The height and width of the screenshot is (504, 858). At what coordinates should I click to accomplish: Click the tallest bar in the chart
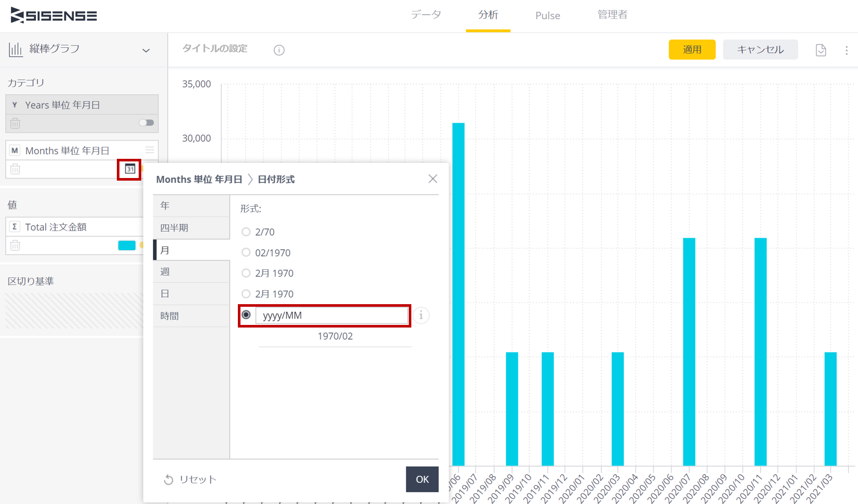click(x=458, y=294)
